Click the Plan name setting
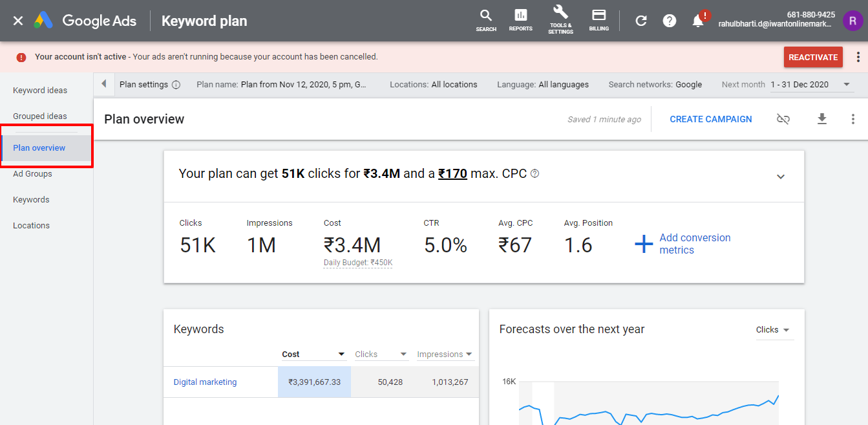This screenshot has height=425, width=868. coord(282,85)
